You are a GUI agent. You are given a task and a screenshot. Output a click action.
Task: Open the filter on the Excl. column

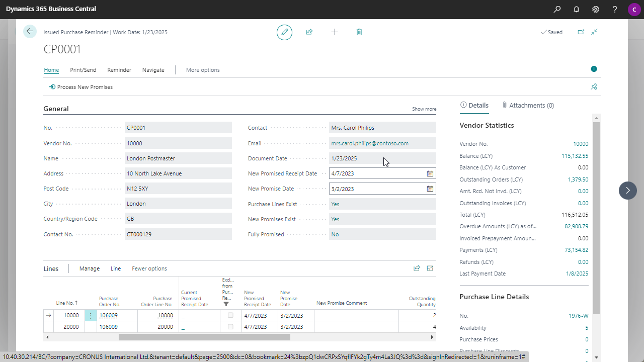pos(226,305)
